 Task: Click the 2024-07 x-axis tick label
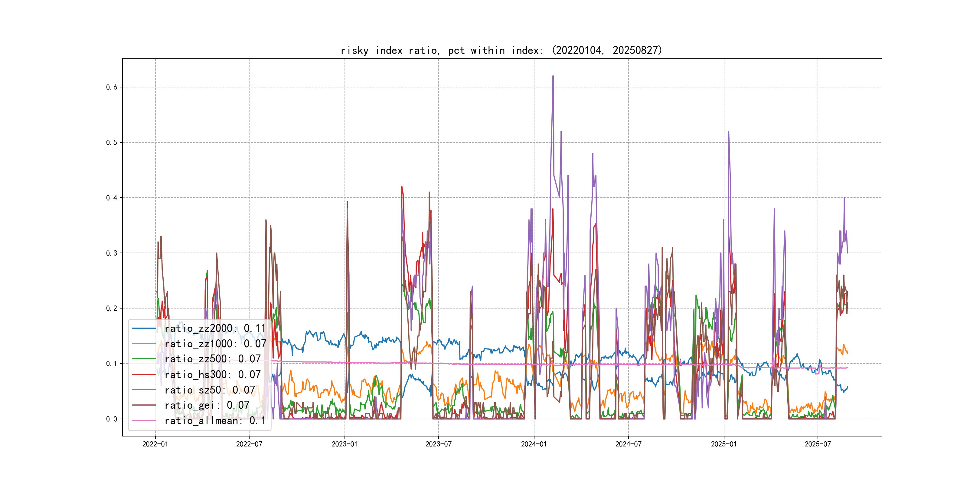pos(628,444)
